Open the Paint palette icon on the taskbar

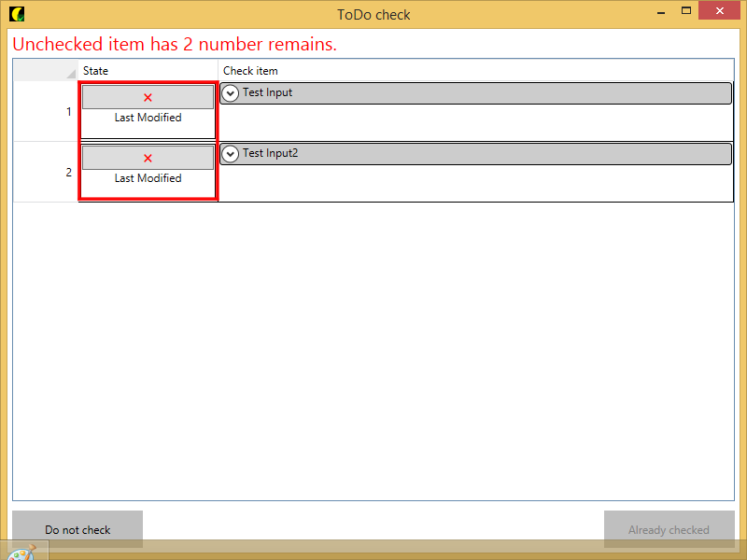[x=21, y=552]
